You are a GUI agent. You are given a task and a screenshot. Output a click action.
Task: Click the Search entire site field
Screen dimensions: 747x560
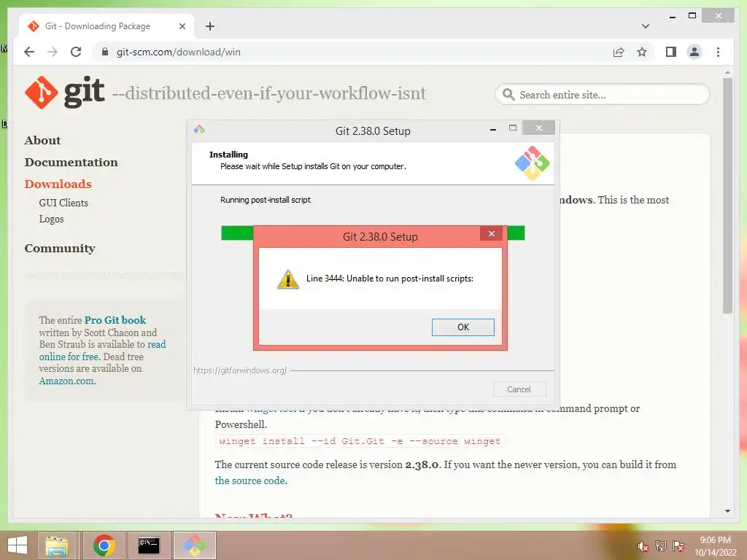602,95
